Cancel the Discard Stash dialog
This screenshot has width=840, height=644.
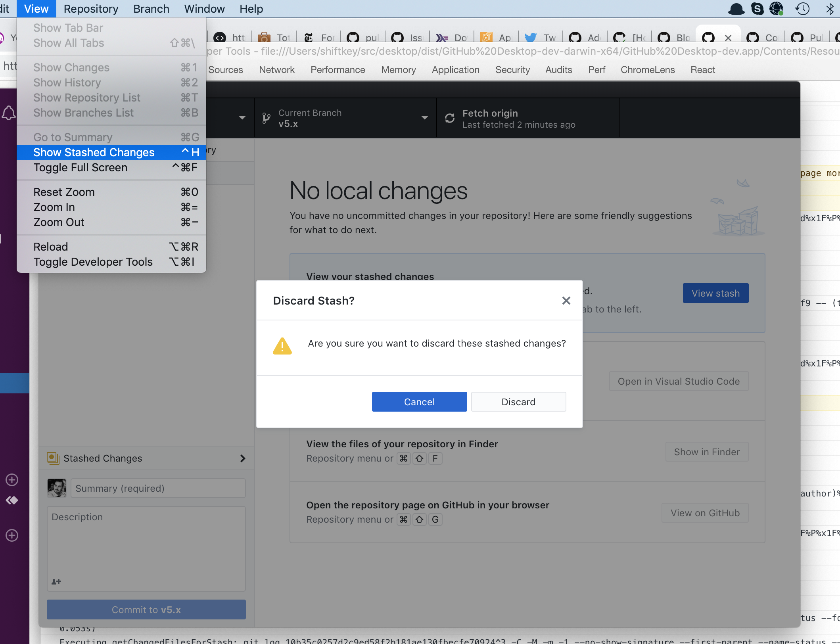tap(419, 401)
